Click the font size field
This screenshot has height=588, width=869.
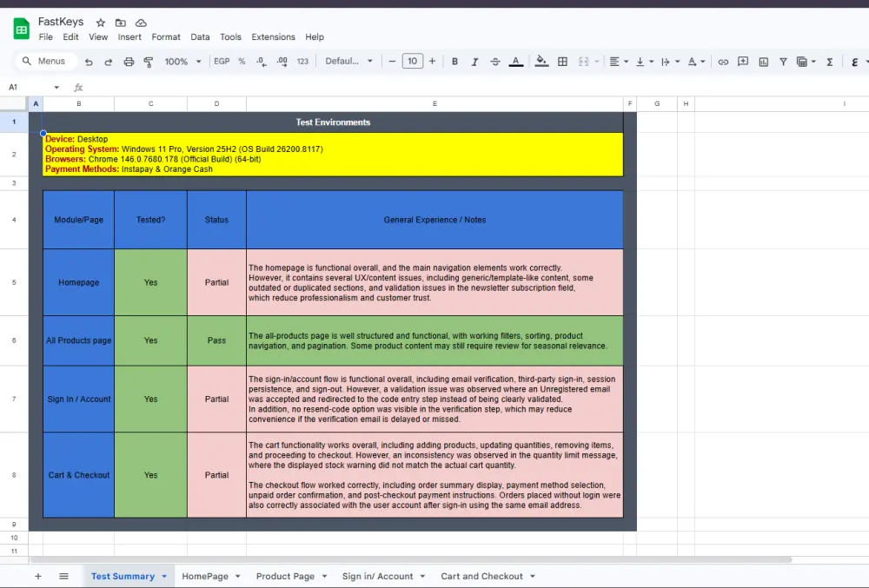click(x=412, y=62)
